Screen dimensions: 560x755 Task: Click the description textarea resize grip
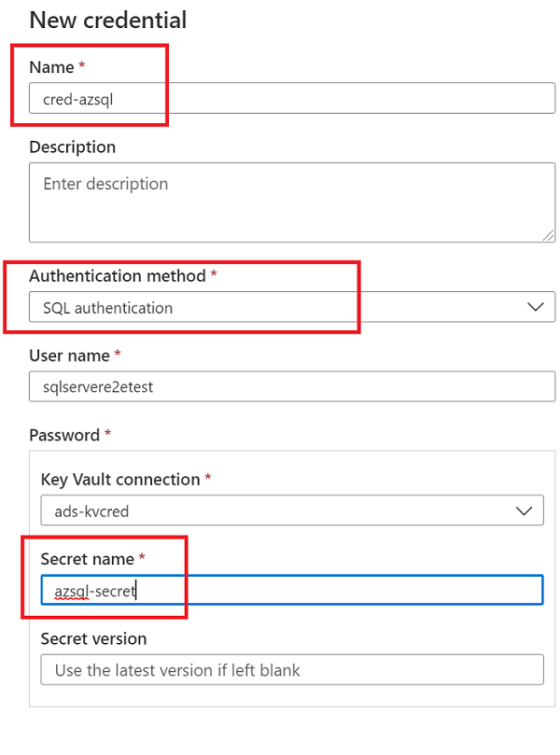[x=548, y=235]
